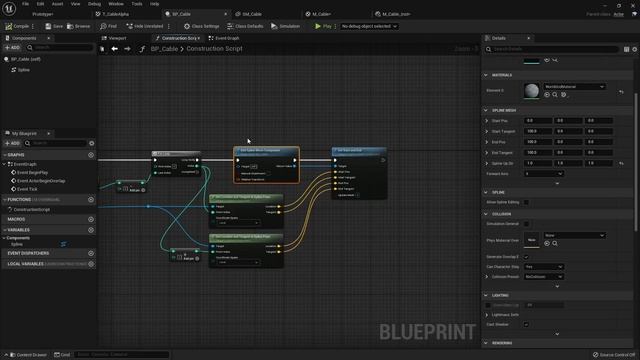Toggle the Generate Overlap Events checkbox
640x360 pixels.
pyautogui.click(x=527, y=257)
